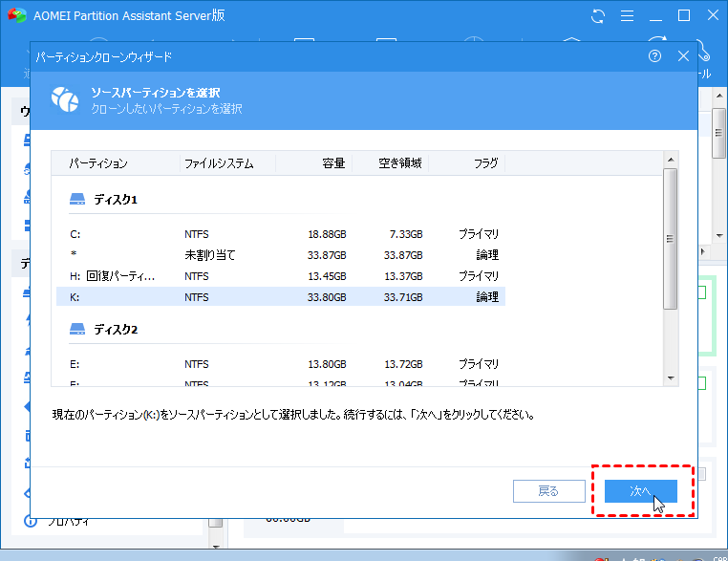Click the 次へ button
The image size is (728, 561).
[641, 491]
